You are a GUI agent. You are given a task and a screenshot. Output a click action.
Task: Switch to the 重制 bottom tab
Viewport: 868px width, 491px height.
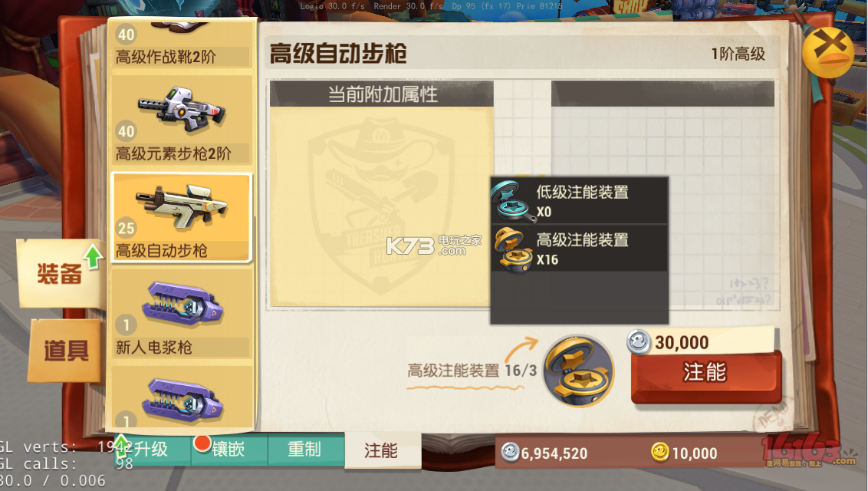(306, 449)
